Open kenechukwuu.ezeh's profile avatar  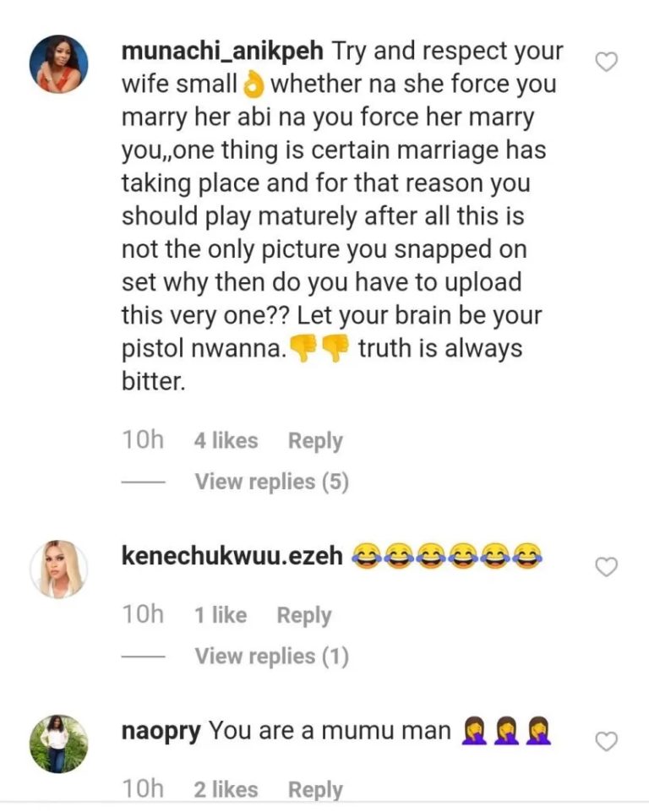coord(59,569)
